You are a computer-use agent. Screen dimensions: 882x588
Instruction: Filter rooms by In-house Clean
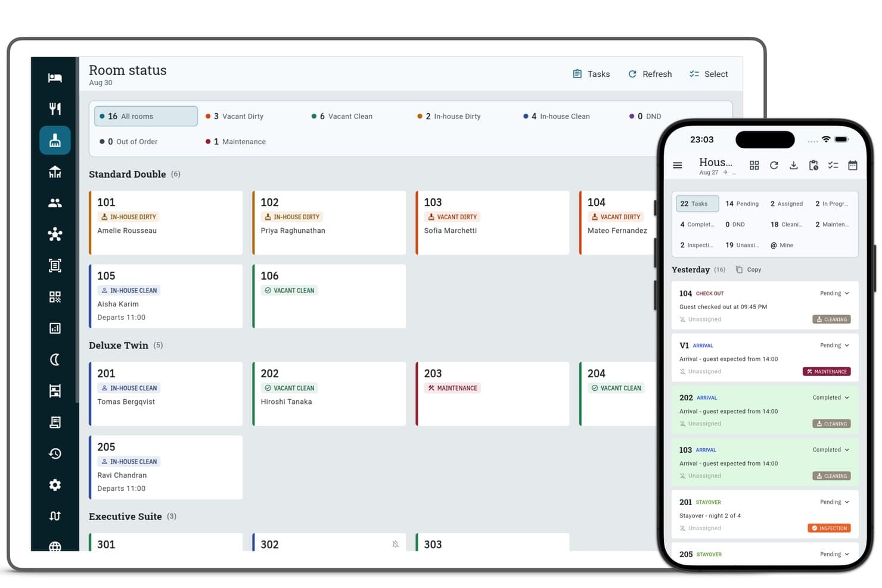(x=557, y=116)
